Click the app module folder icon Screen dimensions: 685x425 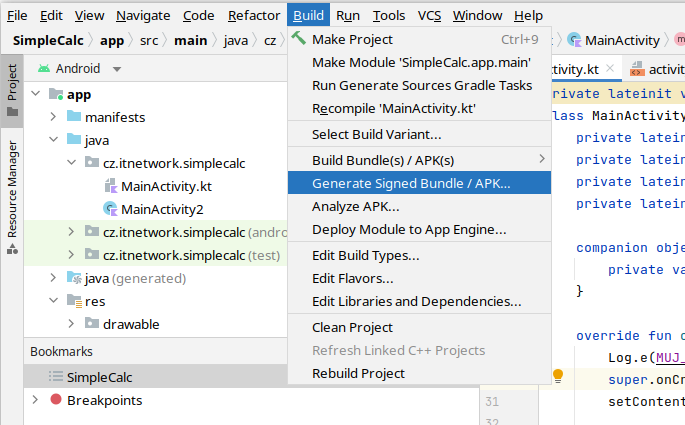click(56, 94)
